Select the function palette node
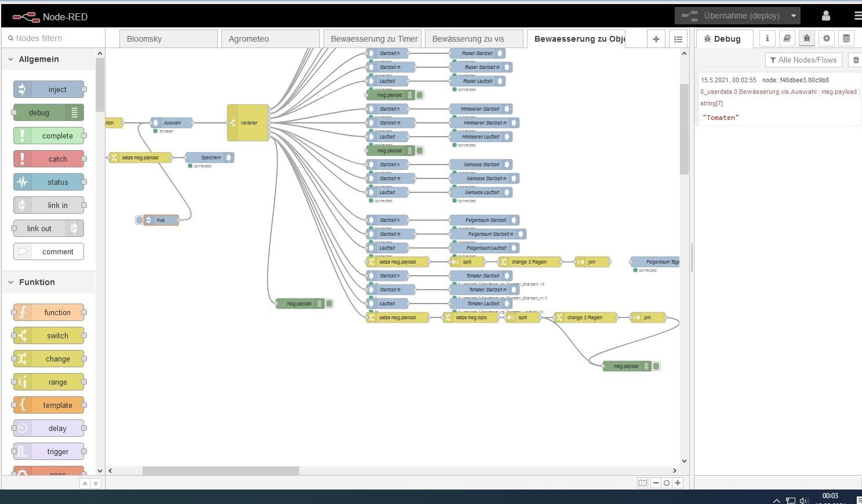Screen dimensions: 862x504 click(x=49, y=312)
